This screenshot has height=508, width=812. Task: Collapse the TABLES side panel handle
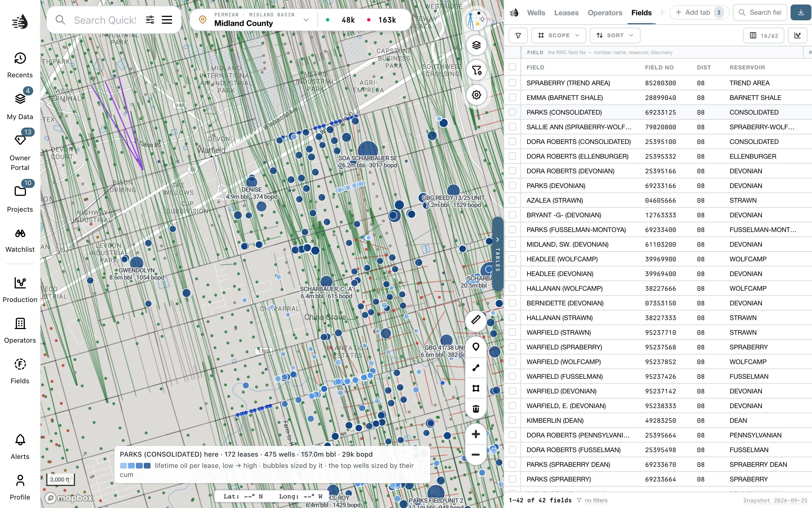click(x=498, y=254)
